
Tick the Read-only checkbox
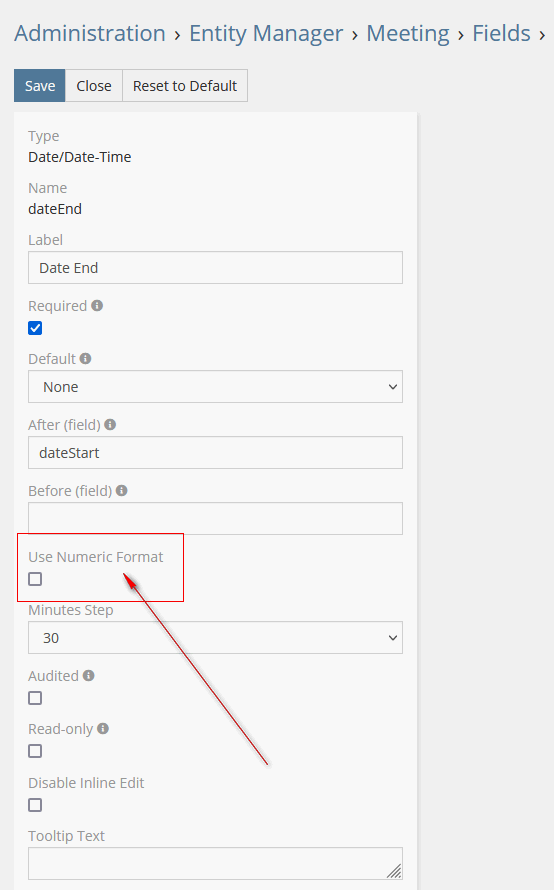(x=35, y=751)
